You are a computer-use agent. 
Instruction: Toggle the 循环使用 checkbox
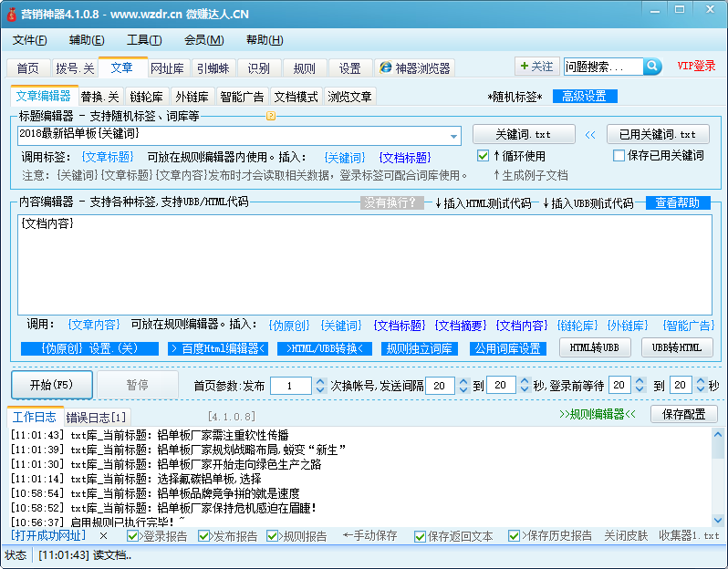[x=483, y=156]
